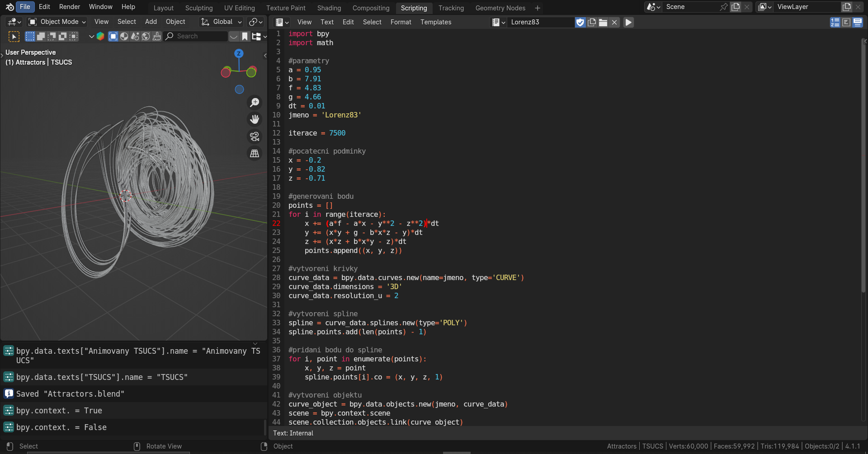Pan the view using the hand icon
This screenshot has width=868, height=454.
click(255, 119)
